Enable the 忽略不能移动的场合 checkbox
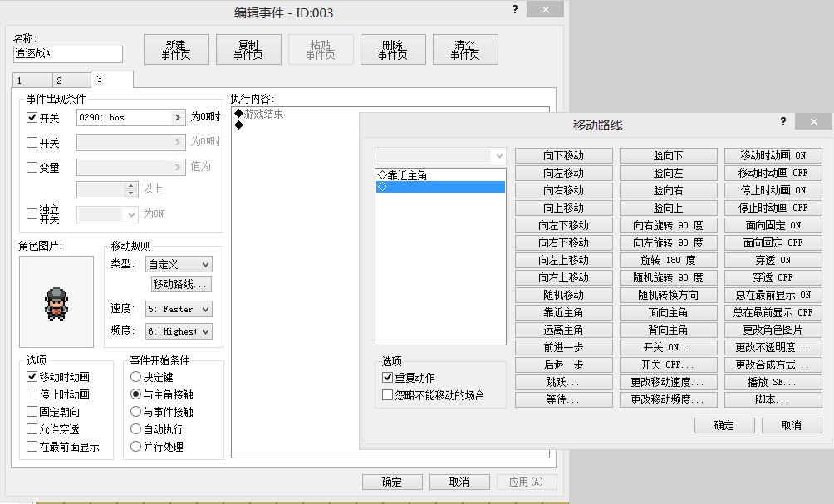Viewport: 834px width, 504px height. tap(388, 395)
